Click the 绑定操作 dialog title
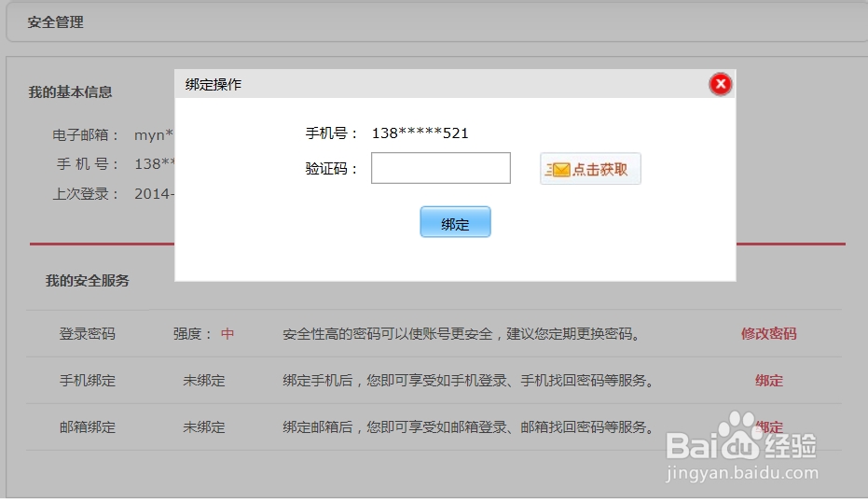This screenshot has height=503, width=868. point(214,84)
